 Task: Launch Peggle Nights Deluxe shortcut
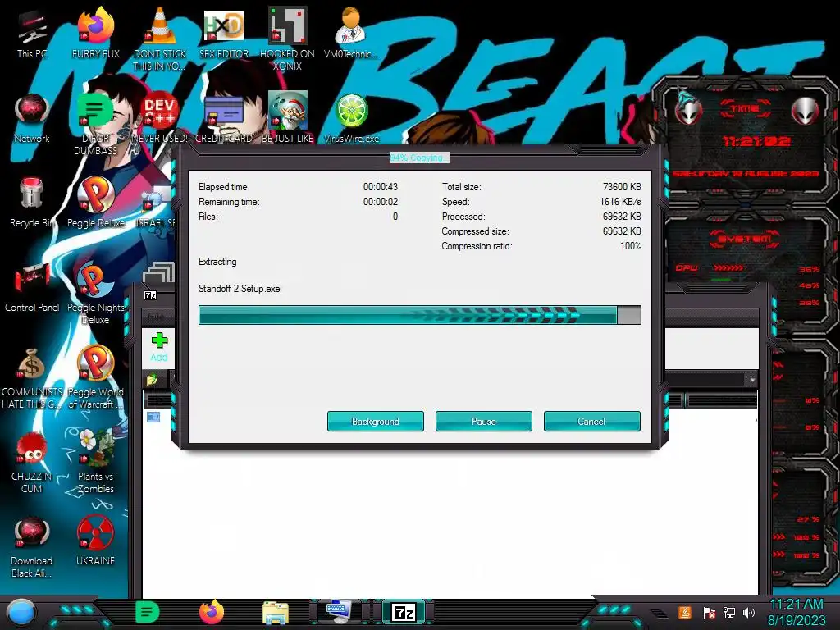(95, 293)
